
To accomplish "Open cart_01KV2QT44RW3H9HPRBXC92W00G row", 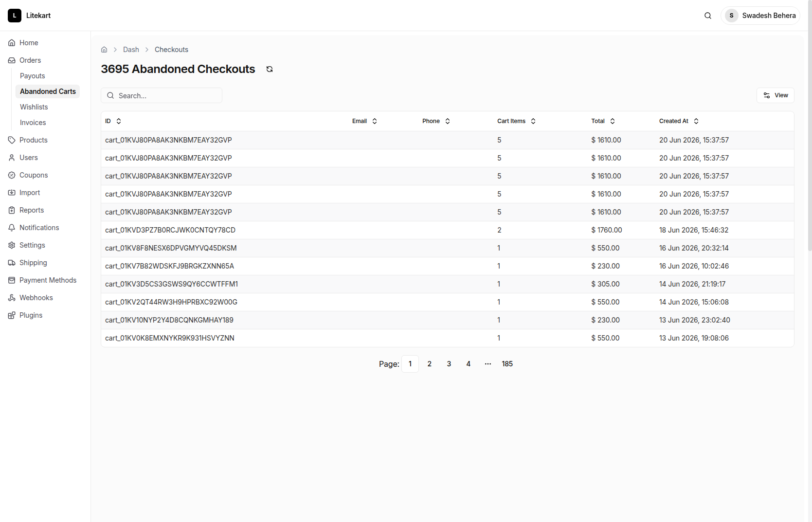I will tap(448, 302).
